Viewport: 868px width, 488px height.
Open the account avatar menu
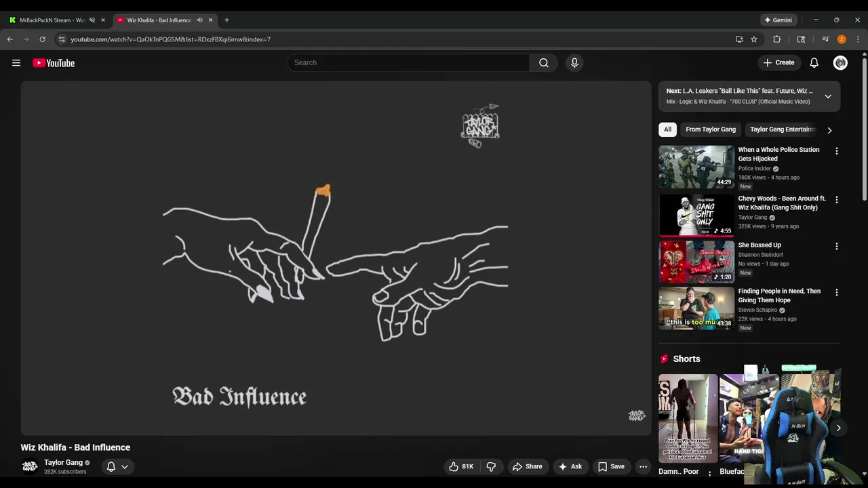pos(841,63)
